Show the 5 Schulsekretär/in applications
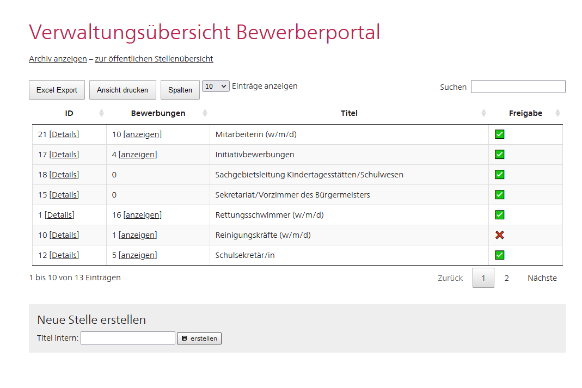This screenshot has height=388, width=582. coord(138,255)
